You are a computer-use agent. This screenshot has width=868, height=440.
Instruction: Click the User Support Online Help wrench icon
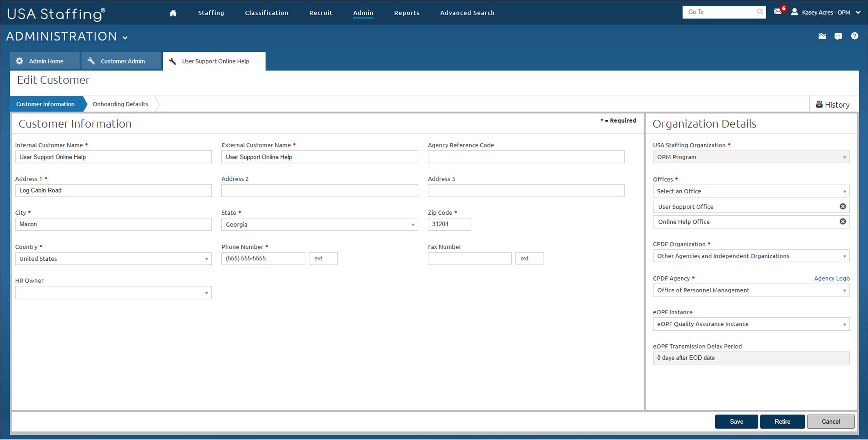pyautogui.click(x=172, y=61)
